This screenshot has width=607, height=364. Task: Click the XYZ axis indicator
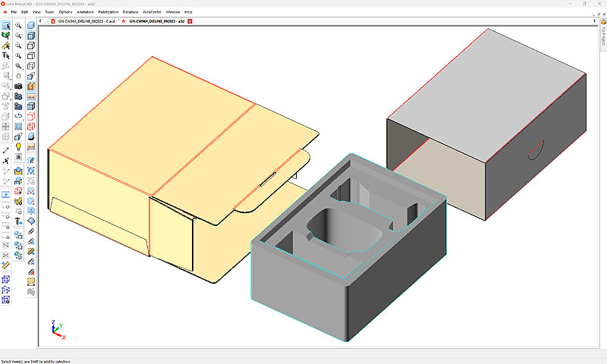coord(55,328)
